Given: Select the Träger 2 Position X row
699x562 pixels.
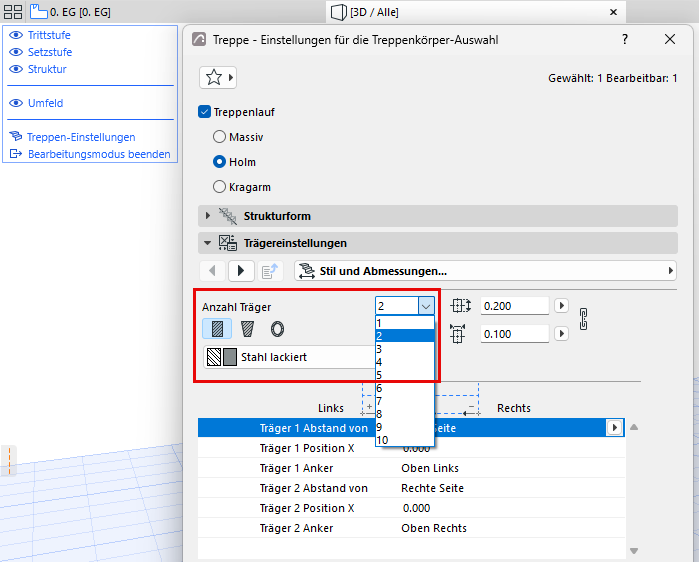Looking at the screenshot, I should (411, 508).
